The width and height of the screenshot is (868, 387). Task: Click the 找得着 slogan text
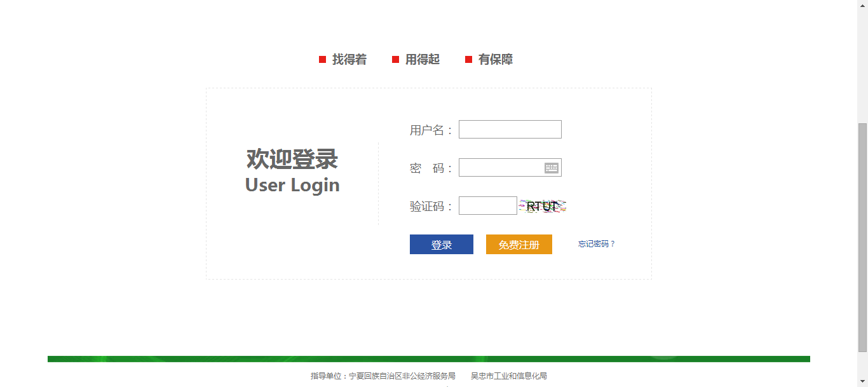point(349,60)
